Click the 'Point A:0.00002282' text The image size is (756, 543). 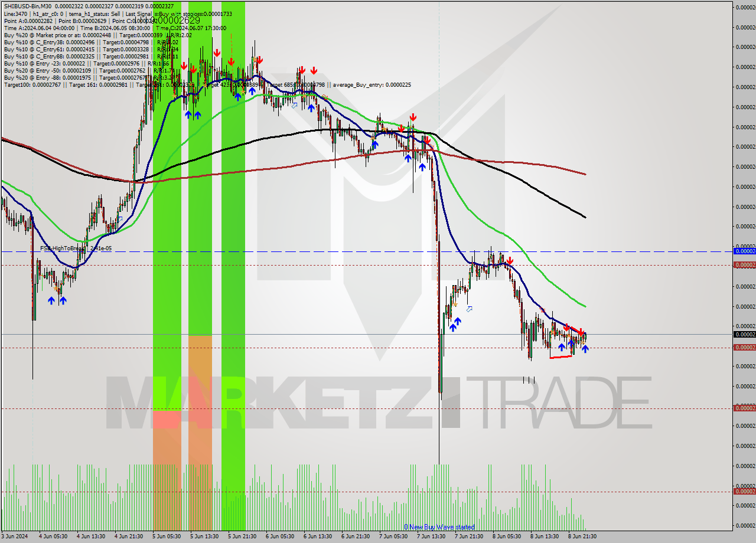click(27, 21)
